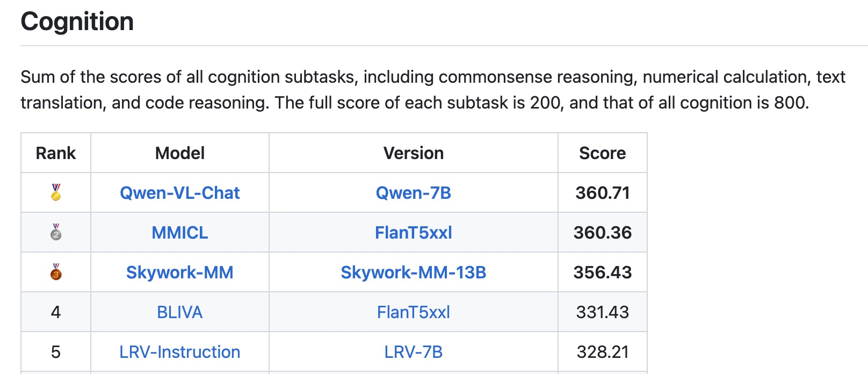Click the rank 5 cell
This screenshot has width=868, height=374.
[x=56, y=352]
